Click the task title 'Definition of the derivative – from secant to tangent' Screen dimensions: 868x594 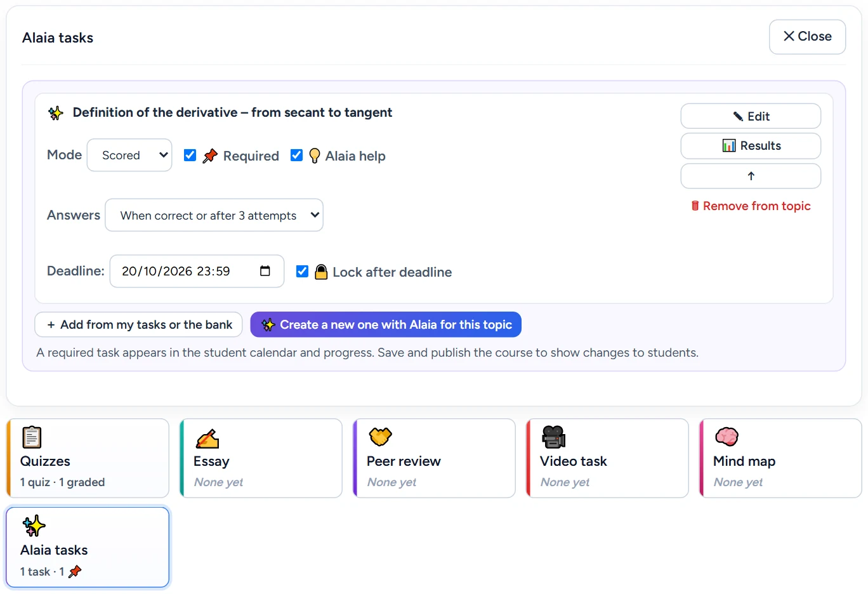232,112
